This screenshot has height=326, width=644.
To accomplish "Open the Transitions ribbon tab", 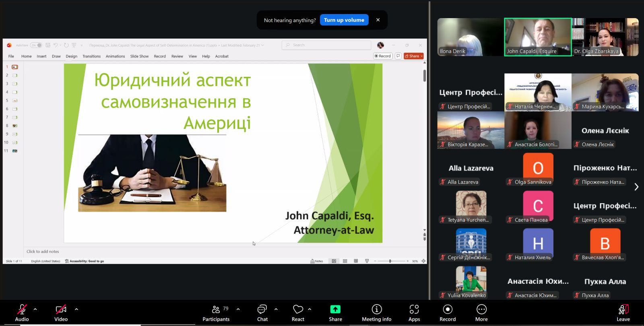I will click(92, 56).
